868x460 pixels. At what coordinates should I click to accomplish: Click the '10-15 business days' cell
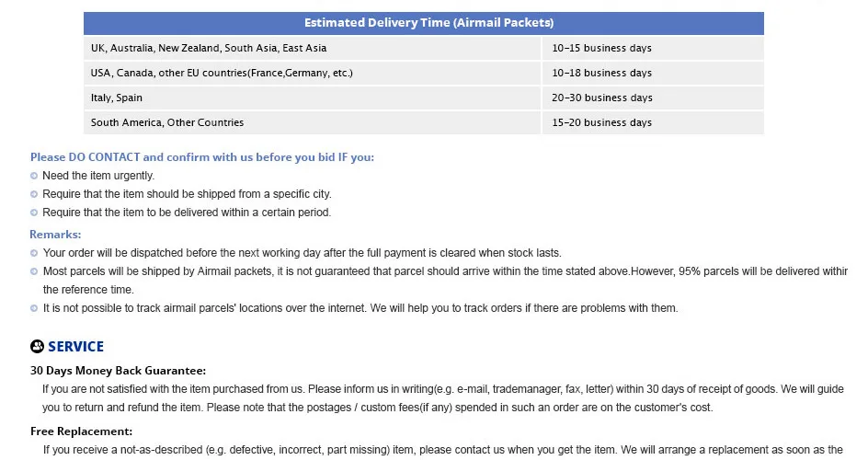pos(653,48)
